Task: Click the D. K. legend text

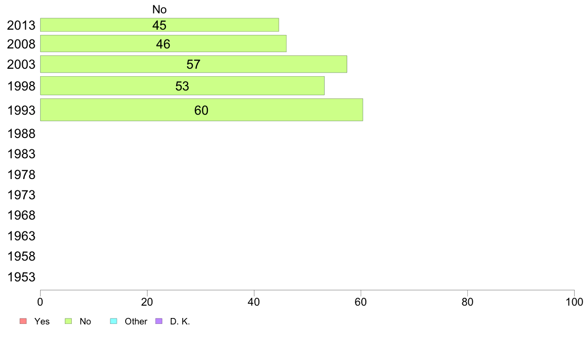Action: [180, 321]
